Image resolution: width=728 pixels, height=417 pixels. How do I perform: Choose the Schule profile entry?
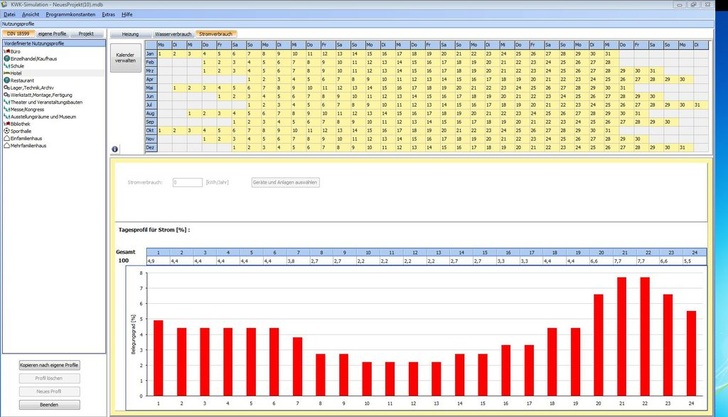click(x=18, y=66)
